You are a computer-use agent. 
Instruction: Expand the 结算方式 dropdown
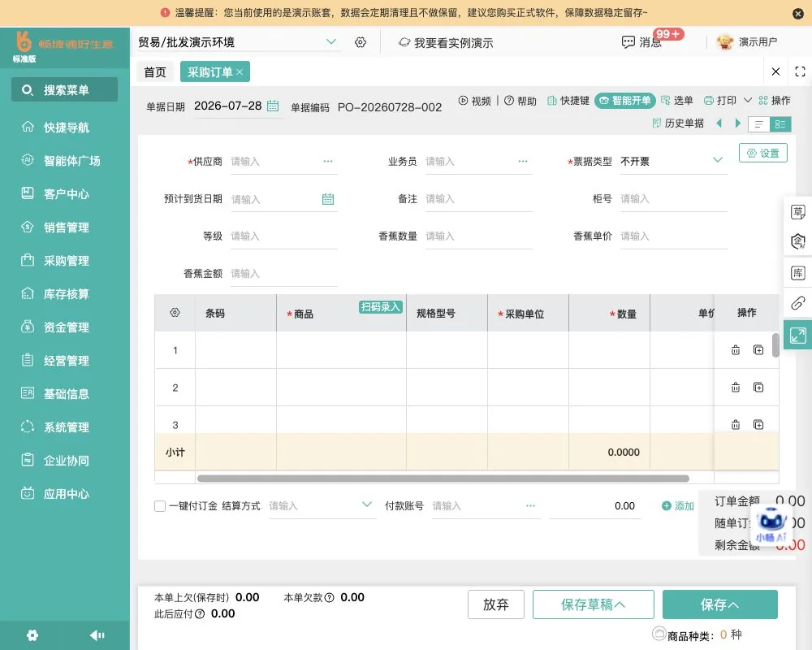[367, 505]
